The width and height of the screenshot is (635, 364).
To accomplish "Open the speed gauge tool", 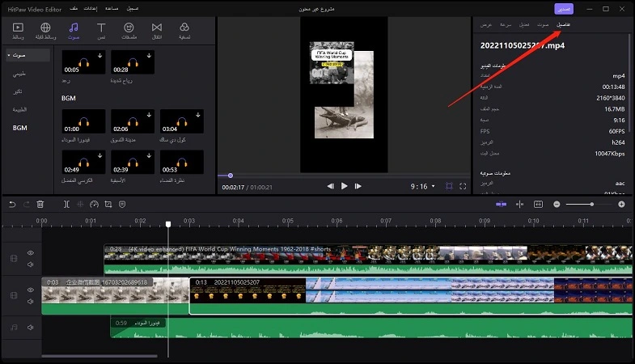I will coord(94,205).
